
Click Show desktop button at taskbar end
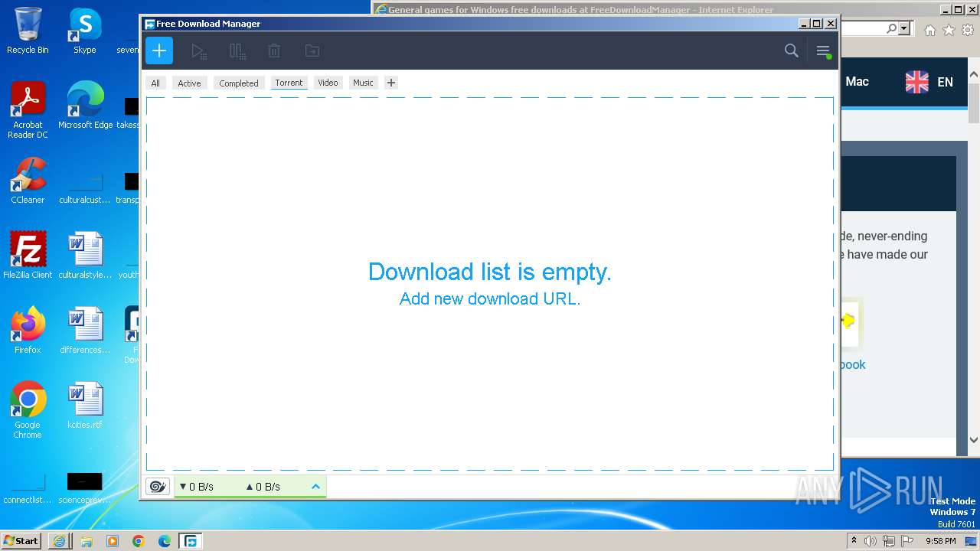pyautogui.click(x=970, y=541)
